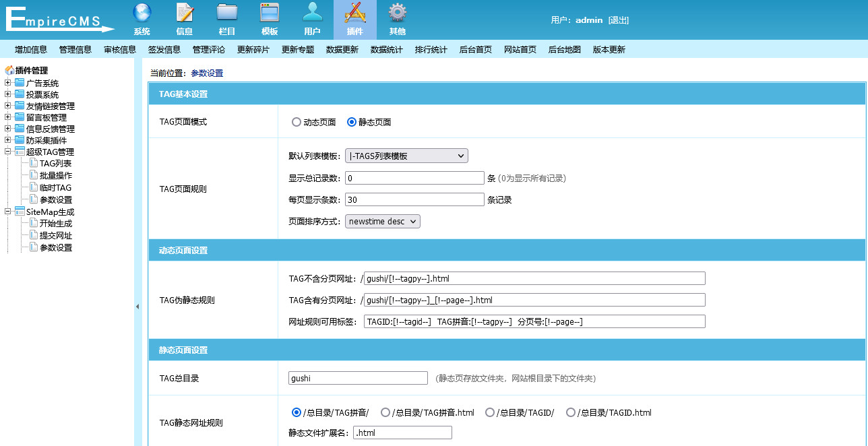Open the 后台地图 link

coord(565,49)
